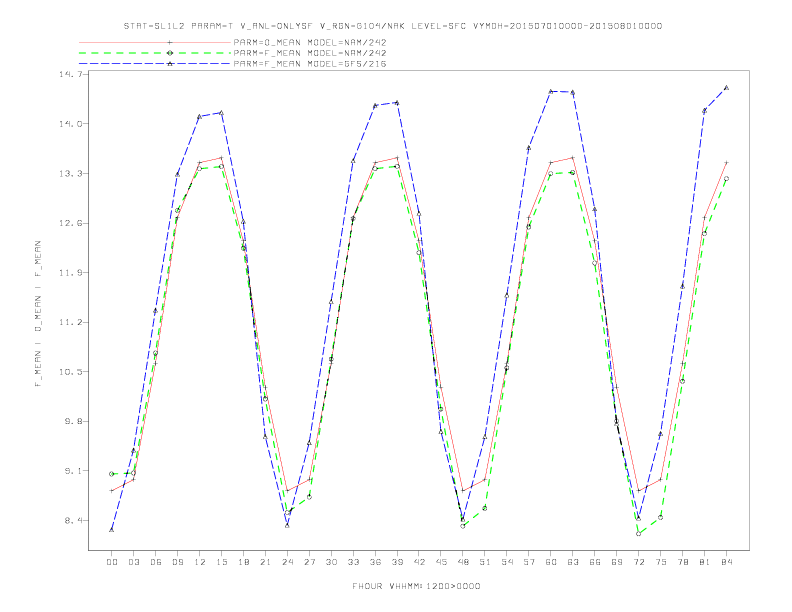
Task: Click the x-axis tick label 30
Action: pyautogui.click(x=331, y=562)
